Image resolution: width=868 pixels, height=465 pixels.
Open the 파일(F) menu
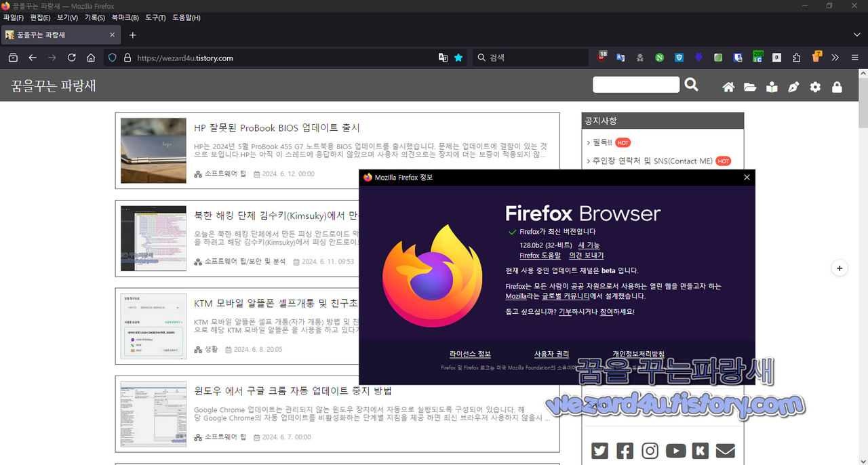pos(14,18)
